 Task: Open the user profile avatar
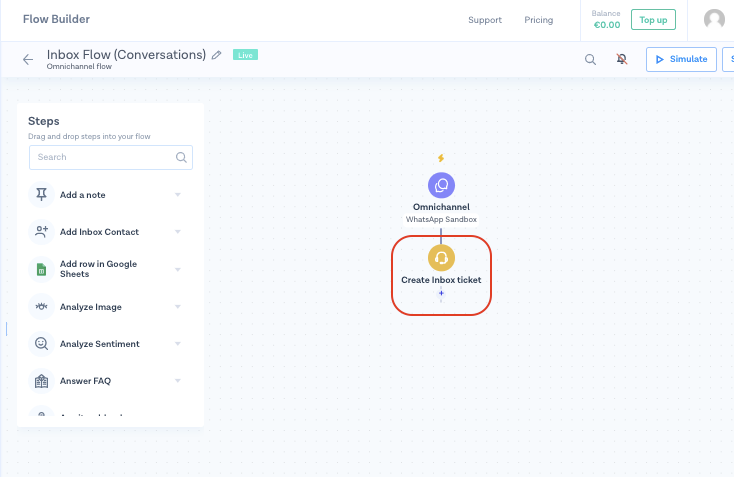tap(714, 20)
